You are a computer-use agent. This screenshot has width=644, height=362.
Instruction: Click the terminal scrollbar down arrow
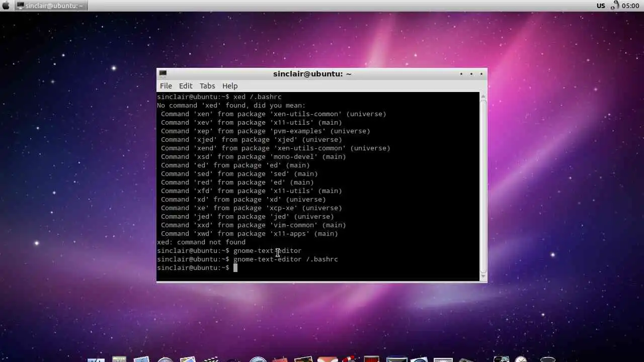[x=483, y=277]
